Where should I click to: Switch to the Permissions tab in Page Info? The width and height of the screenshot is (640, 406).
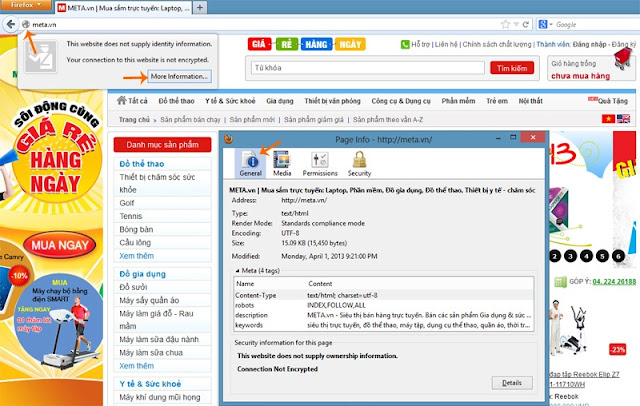[x=320, y=163]
